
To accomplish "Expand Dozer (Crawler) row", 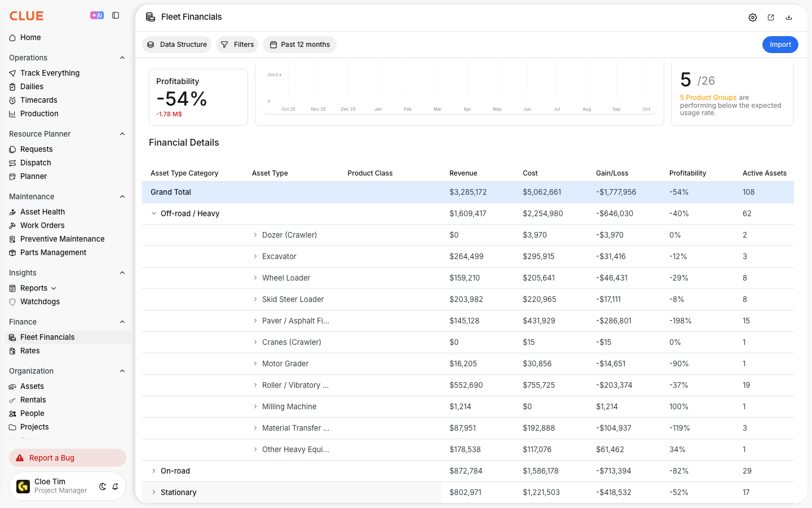I will point(255,235).
